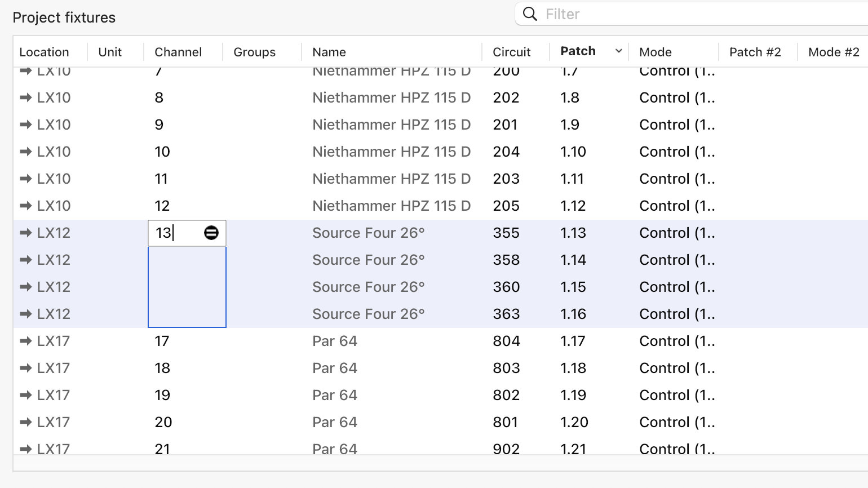Click location arrow icon for channel 8 row
The height and width of the screenshot is (488, 868).
25,97
